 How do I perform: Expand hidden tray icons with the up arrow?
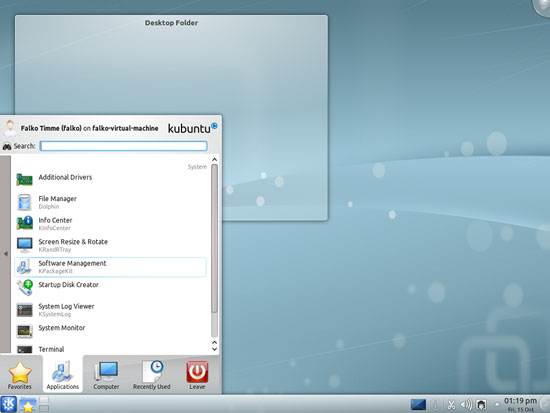[497, 405]
